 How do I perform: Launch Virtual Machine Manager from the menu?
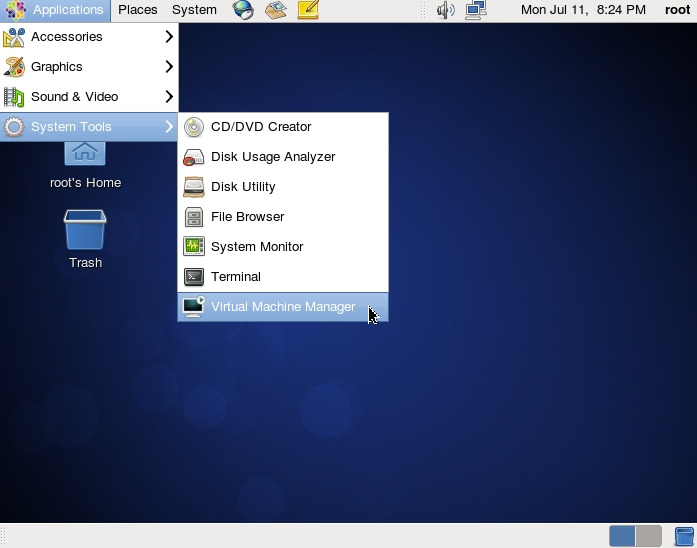283,307
